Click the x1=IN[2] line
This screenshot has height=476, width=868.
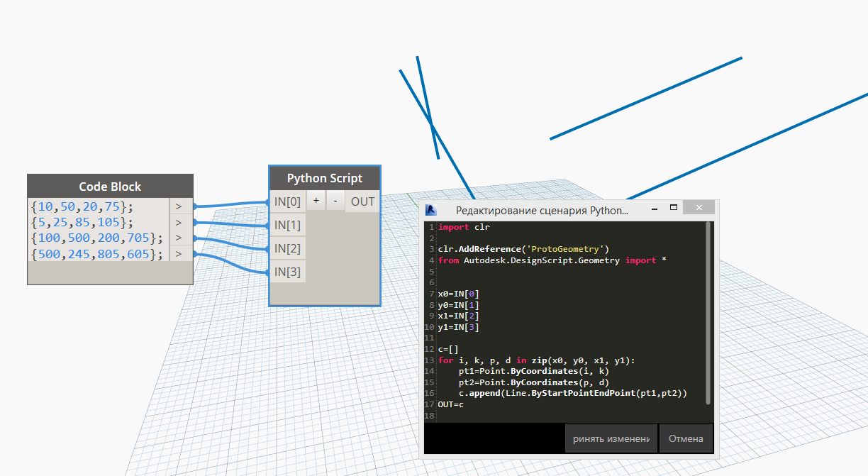(x=459, y=316)
